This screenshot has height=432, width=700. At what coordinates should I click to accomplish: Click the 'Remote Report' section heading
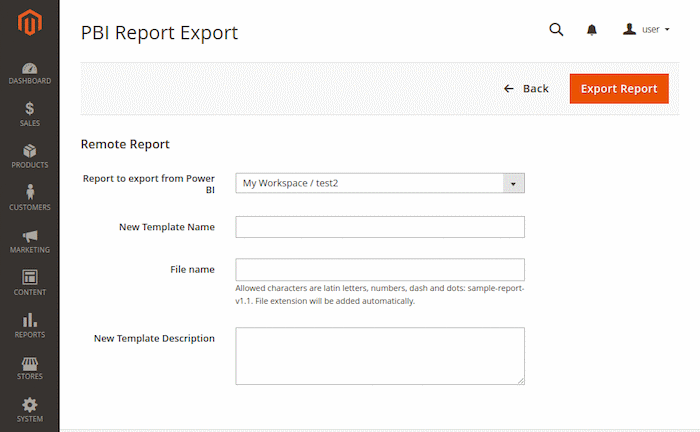[x=125, y=144]
